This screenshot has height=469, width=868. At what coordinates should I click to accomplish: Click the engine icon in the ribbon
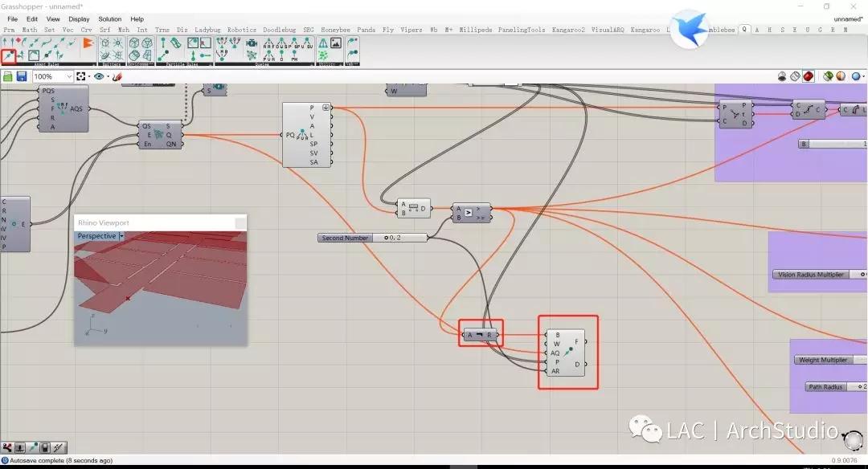coord(252,43)
